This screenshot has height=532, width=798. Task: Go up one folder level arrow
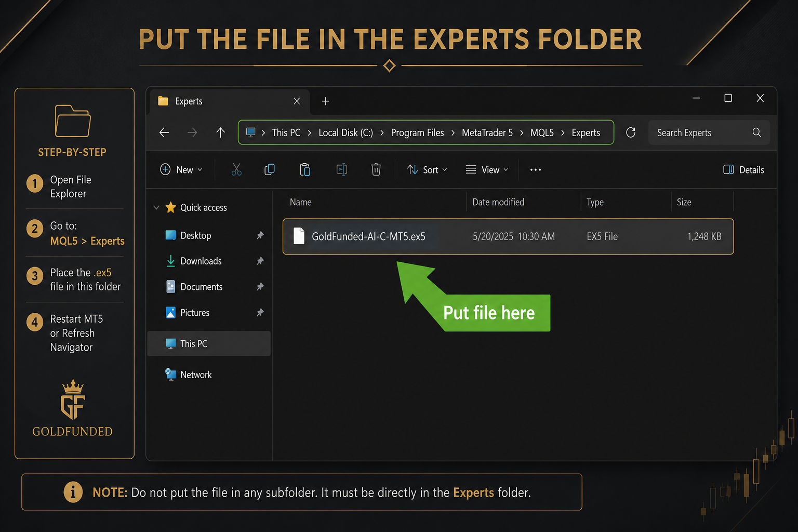(220, 132)
